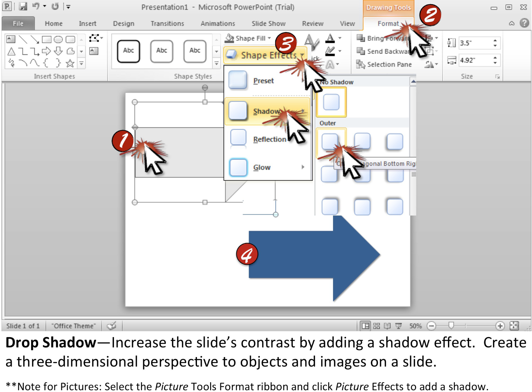This screenshot has height=392, width=532.
Task: Open the Shape Fill dropdown
Action: [248, 38]
